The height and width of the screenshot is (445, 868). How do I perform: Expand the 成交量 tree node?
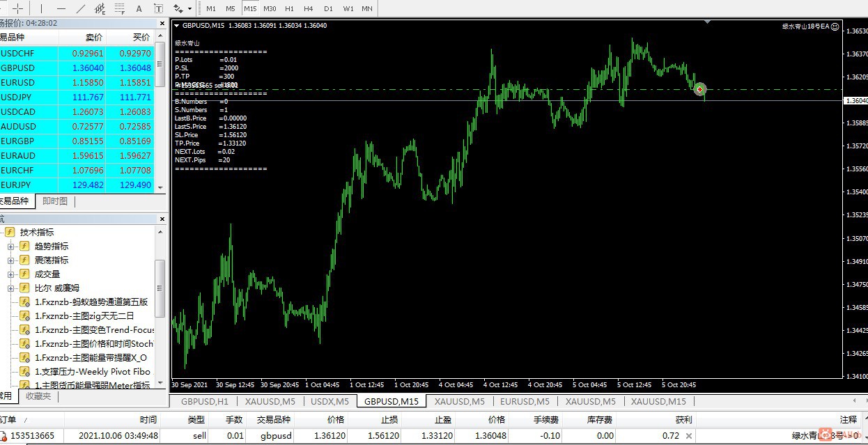[x=10, y=274]
